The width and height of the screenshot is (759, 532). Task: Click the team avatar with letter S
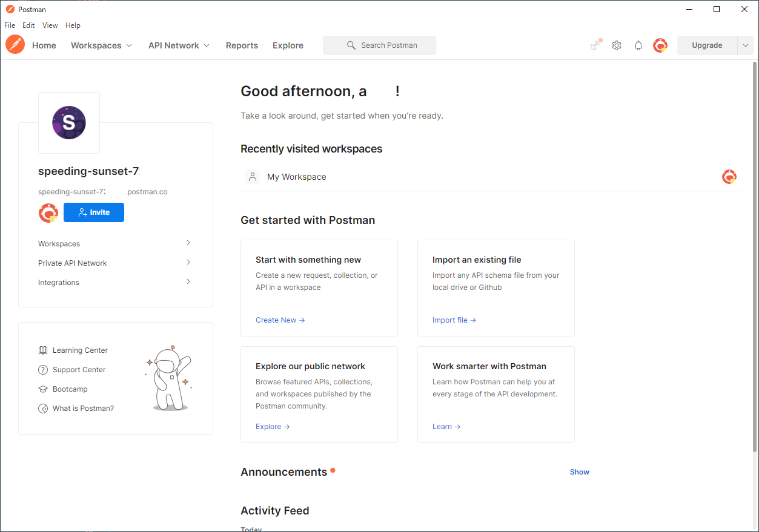(x=69, y=123)
